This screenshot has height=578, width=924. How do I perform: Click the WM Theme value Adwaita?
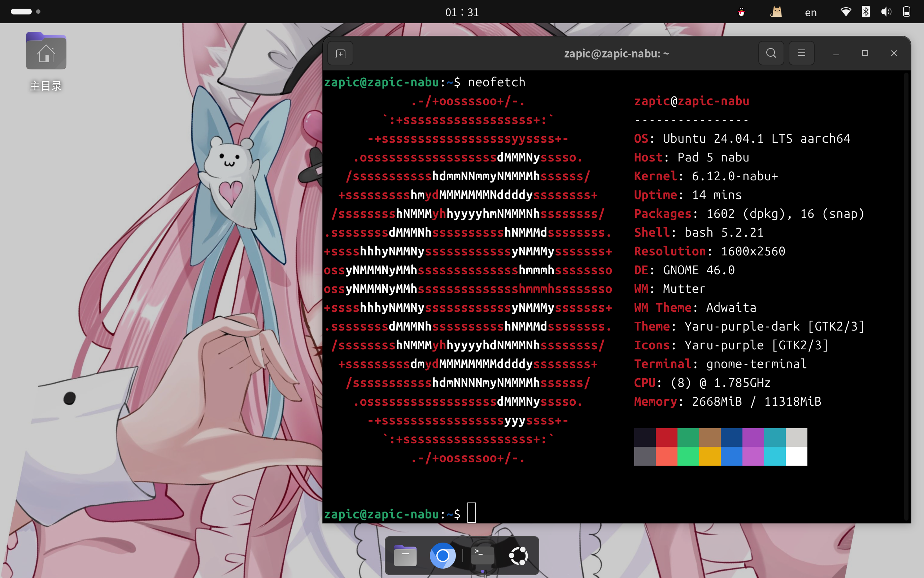tap(731, 307)
